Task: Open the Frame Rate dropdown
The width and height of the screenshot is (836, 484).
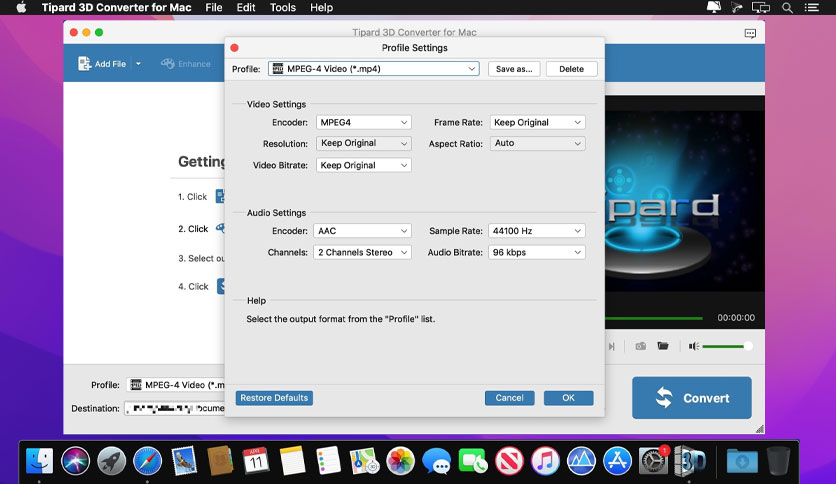Action: tap(537, 122)
